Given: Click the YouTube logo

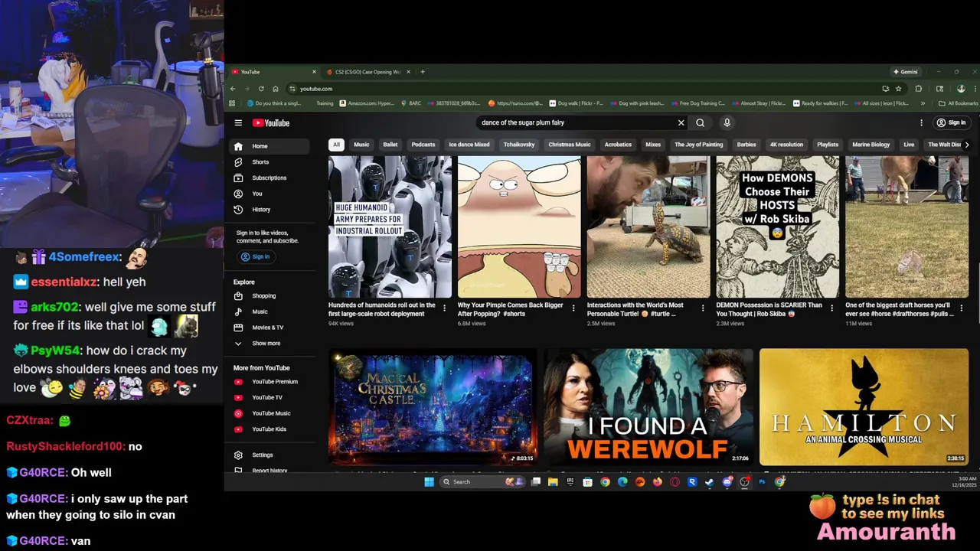Looking at the screenshot, I should (271, 122).
